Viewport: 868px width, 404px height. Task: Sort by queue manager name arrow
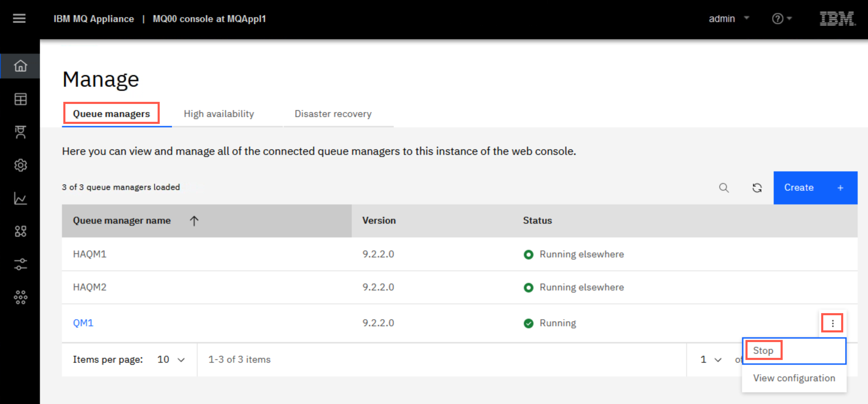pos(194,221)
